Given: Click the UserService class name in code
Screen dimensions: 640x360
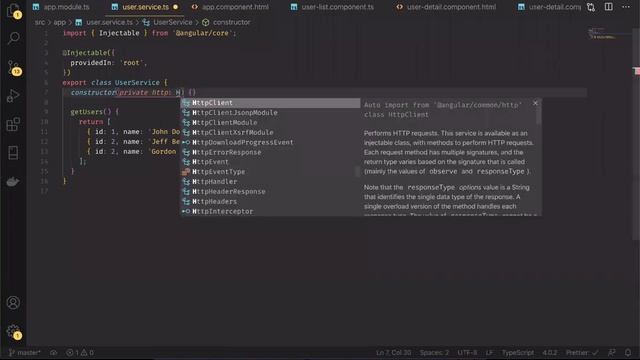Looking at the screenshot, I should (137, 82).
